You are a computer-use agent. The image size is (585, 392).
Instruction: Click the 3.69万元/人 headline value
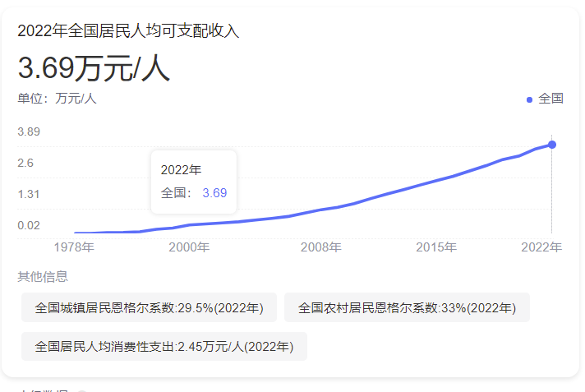coord(94,68)
